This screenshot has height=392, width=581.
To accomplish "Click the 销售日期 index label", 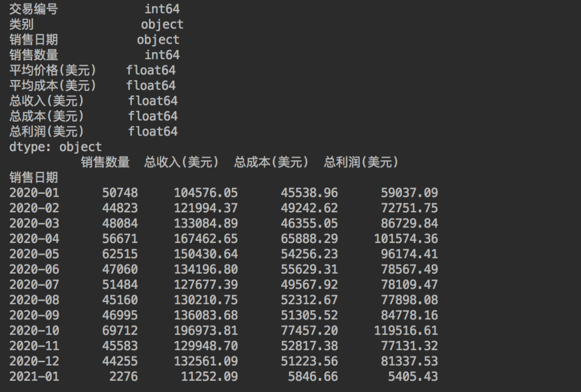I will point(34,177).
